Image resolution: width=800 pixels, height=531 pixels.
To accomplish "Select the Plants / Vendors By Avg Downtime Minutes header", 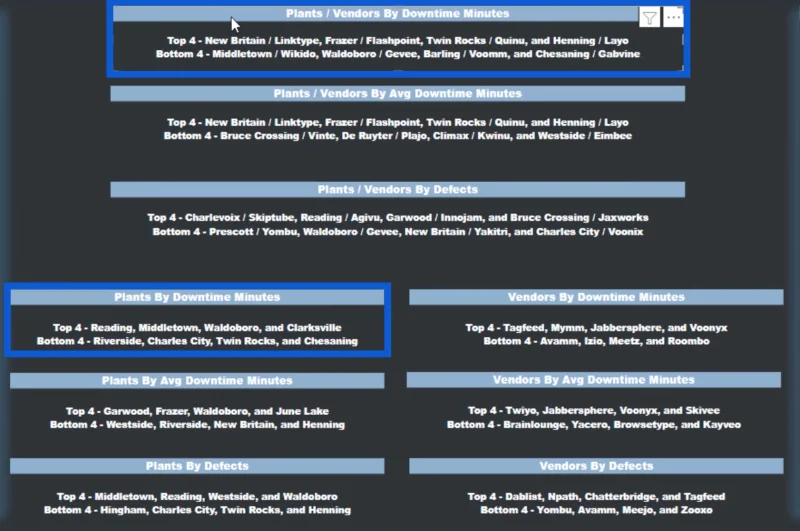I will (397, 94).
